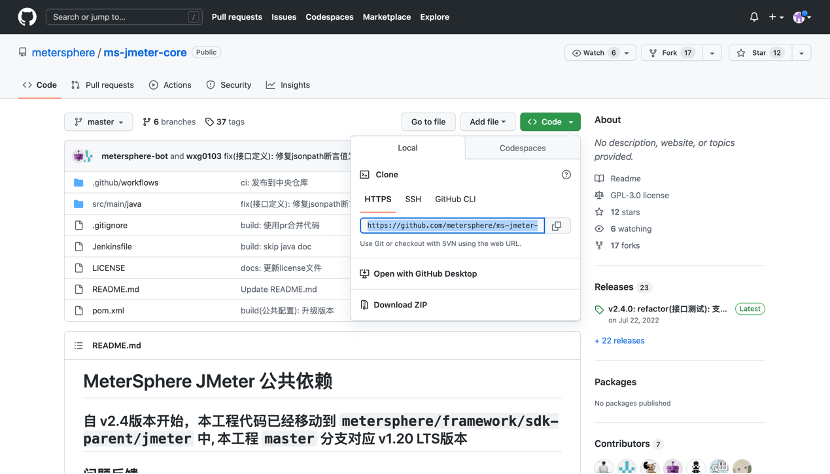Open the src/main/java folder
The width and height of the screenshot is (830, 474).
(x=116, y=204)
